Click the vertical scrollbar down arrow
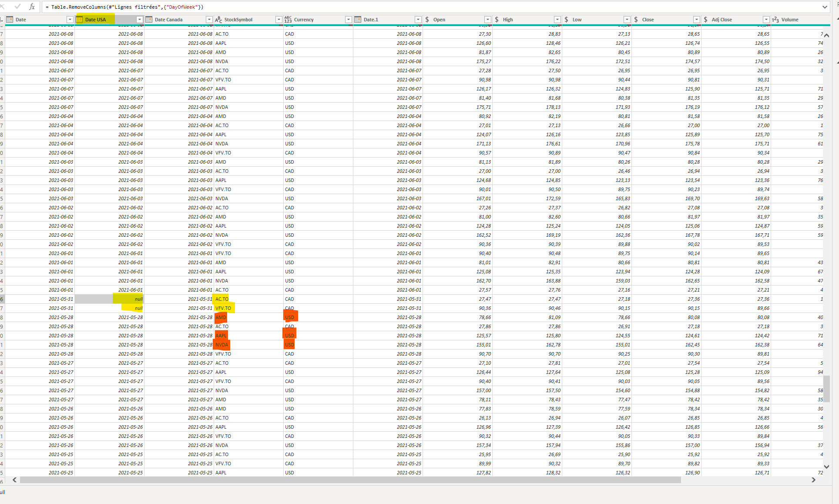Viewport: 839px width, 504px height. 826,467
